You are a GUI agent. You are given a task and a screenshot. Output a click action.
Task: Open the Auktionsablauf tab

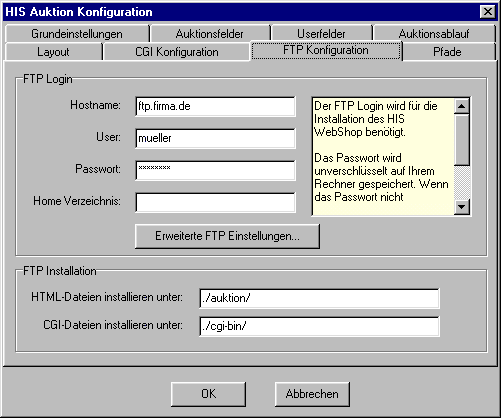434,34
